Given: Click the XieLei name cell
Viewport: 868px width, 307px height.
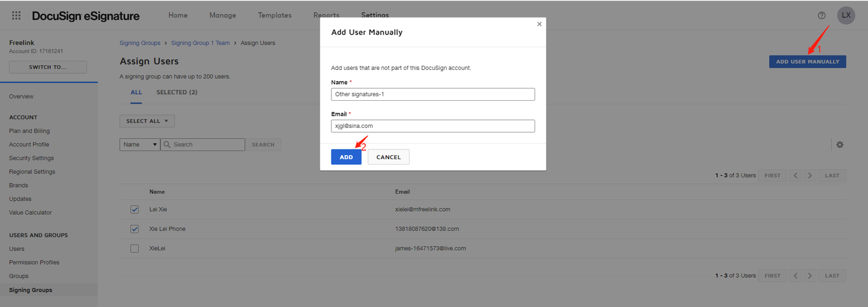Looking at the screenshot, I should point(157,248).
